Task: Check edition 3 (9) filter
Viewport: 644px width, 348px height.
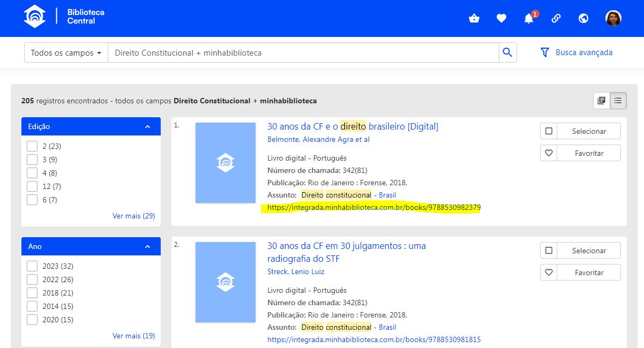Action: click(x=32, y=160)
